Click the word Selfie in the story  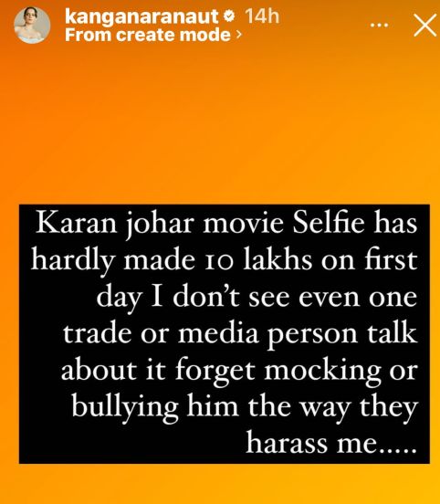[x=329, y=223]
